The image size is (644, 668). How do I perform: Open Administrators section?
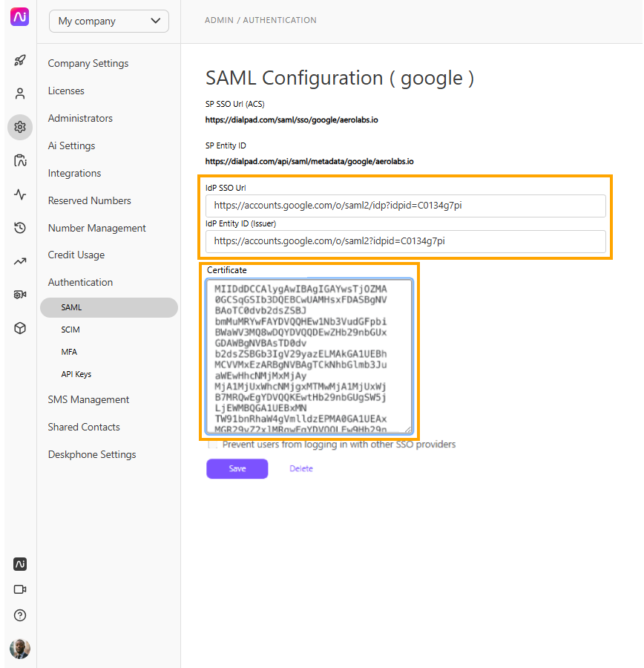pyautogui.click(x=80, y=118)
